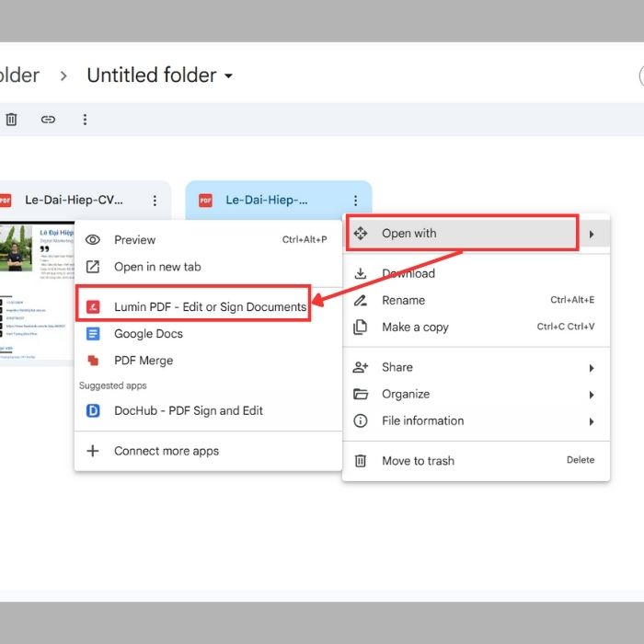Choose Rename in the context menu

[477, 300]
